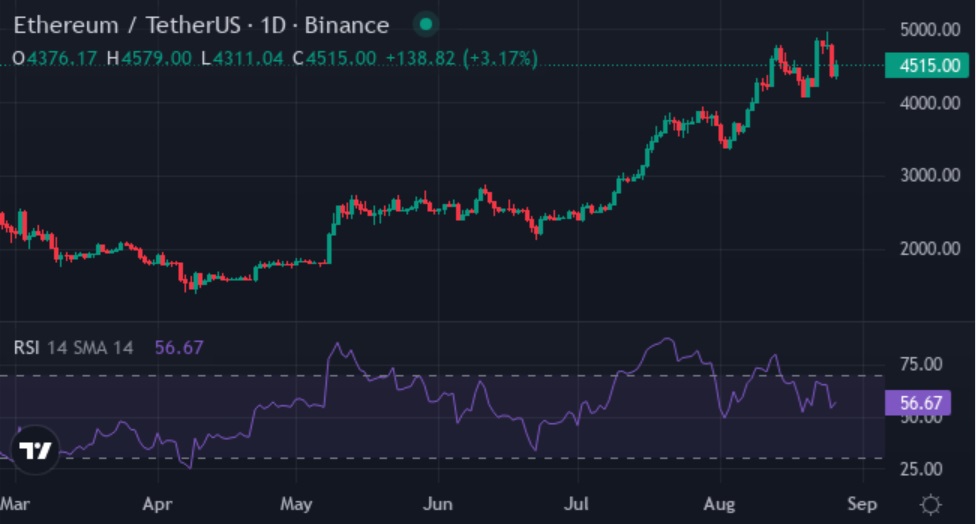Screen dimensions: 976x524
Task: Click the May label on time axis
Action: click(296, 503)
